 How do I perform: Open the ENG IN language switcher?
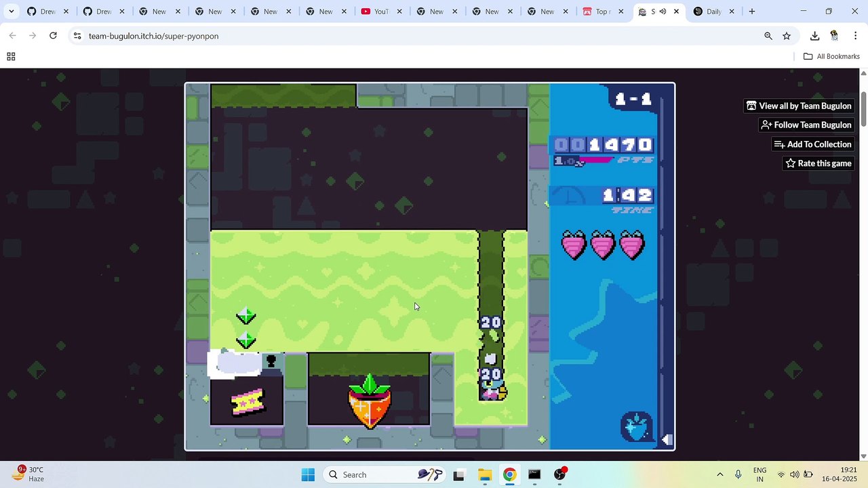pyautogui.click(x=760, y=474)
